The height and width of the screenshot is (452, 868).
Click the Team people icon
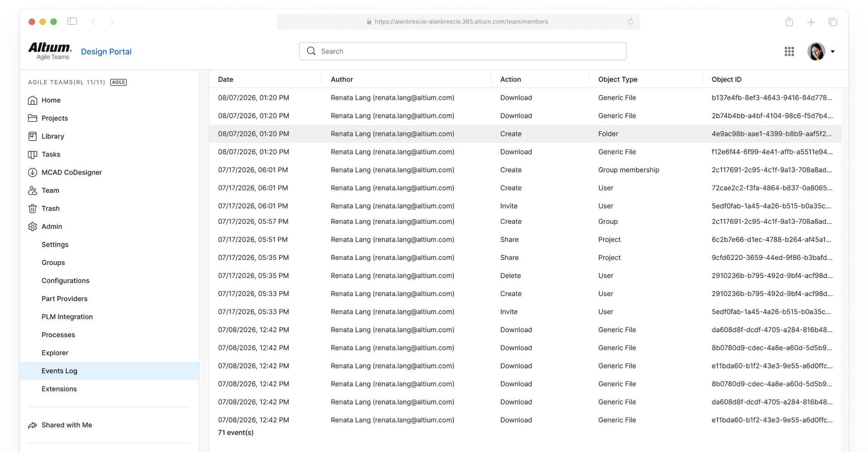[x=33, y=191]
